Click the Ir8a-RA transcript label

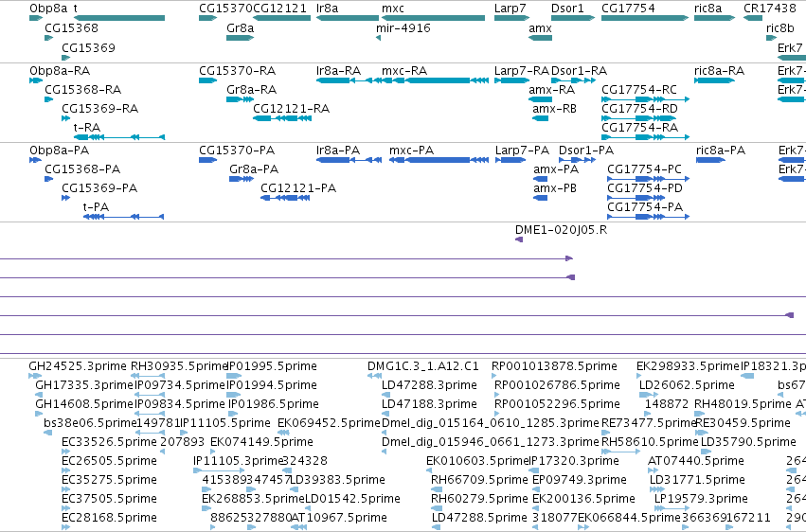tap(339, 71)
